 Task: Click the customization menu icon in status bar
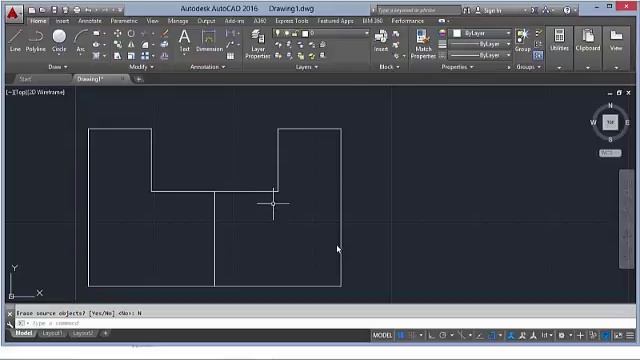(630, 336)
